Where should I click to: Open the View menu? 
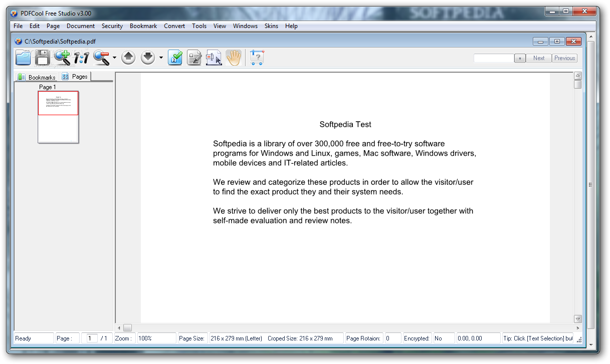pyautogui.click(x=220, y=26)
